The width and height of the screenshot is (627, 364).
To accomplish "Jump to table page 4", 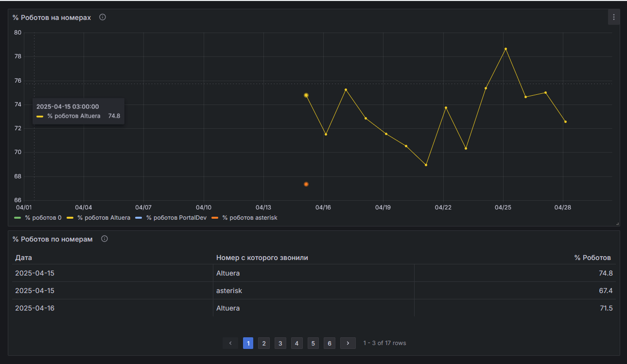I will coord(297,343).
